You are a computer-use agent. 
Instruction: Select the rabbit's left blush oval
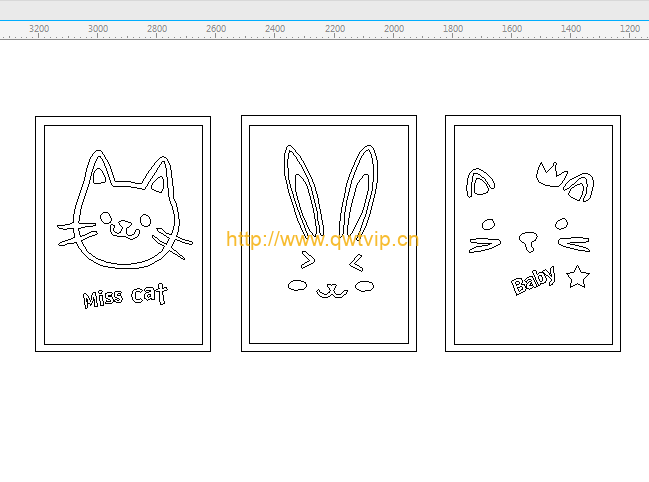click(x=297, y=285)
